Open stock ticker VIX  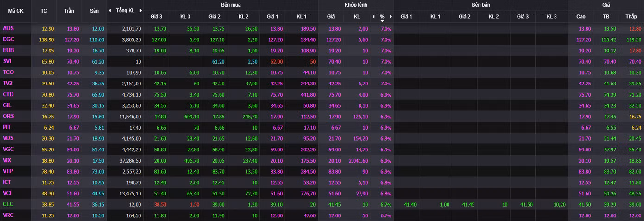pyautogui.click(x=7, y=160)
